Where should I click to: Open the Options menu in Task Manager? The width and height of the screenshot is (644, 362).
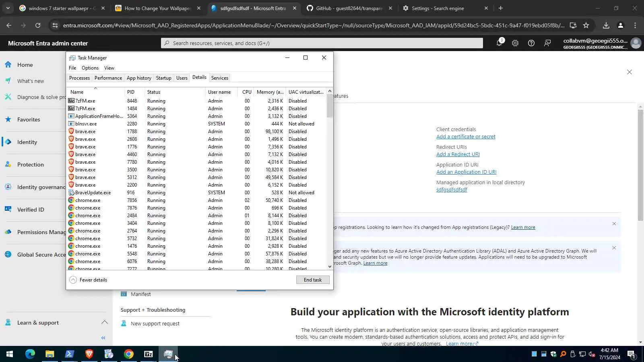[x=90, y=68]
